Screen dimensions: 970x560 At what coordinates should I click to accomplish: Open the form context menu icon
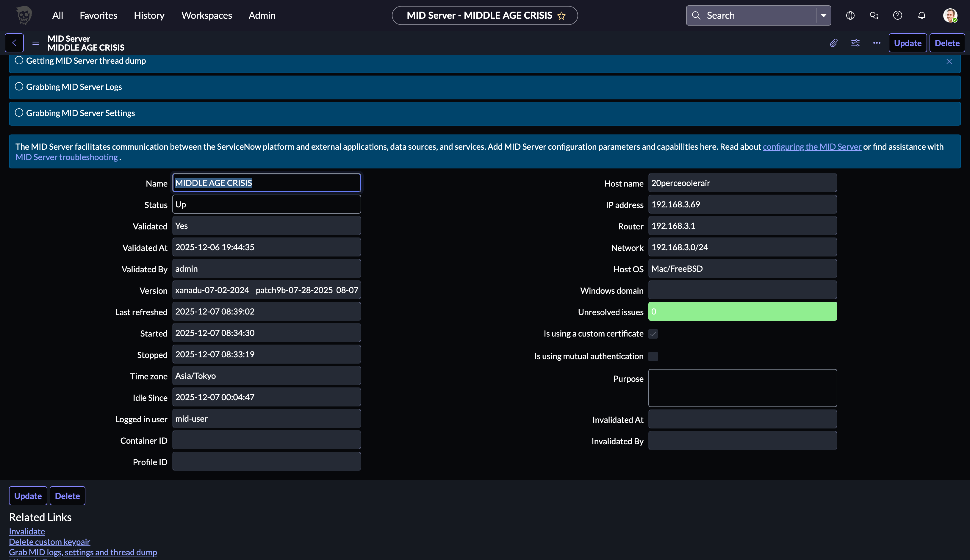(x=36, y=43)
